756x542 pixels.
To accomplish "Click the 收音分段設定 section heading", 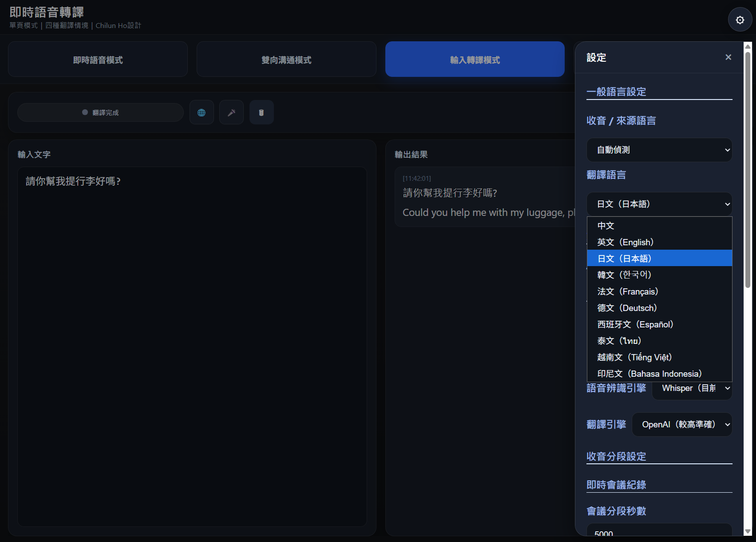I will [616, 456].
